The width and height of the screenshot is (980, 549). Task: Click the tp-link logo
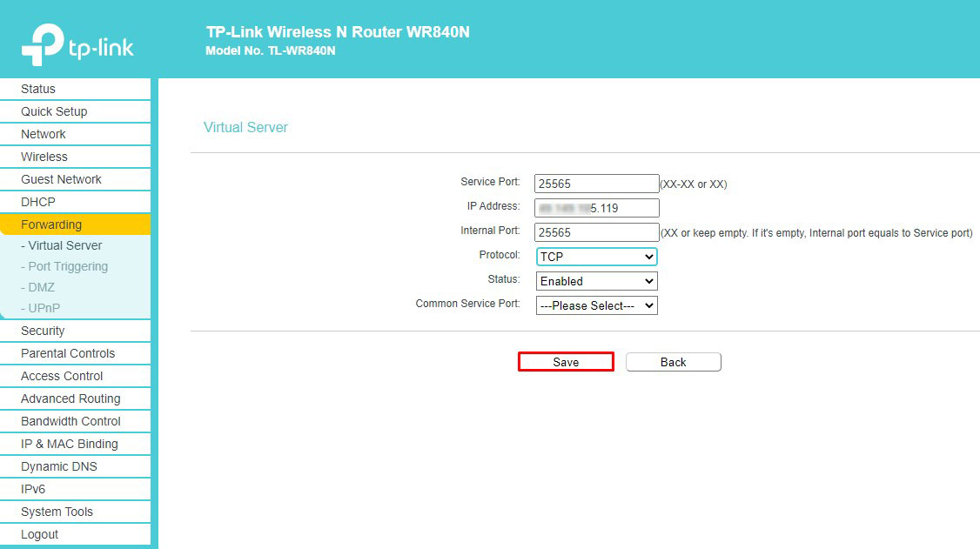coord(77,44)
